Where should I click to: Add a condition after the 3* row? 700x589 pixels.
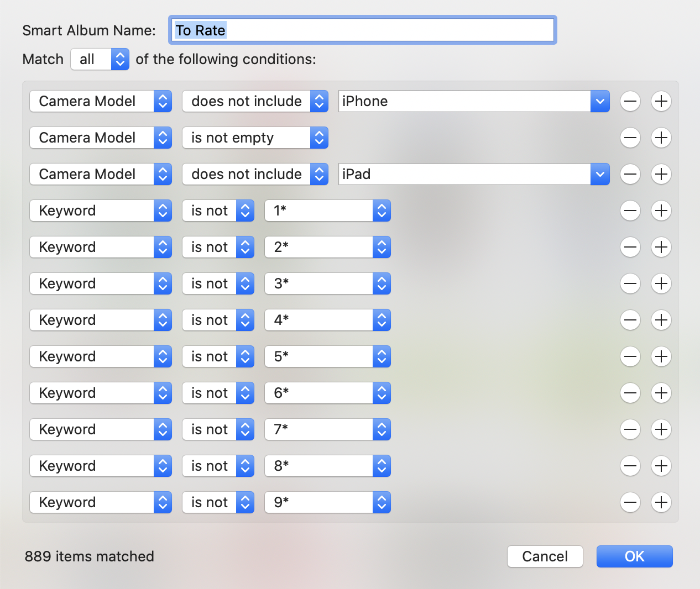coord(661,283)
